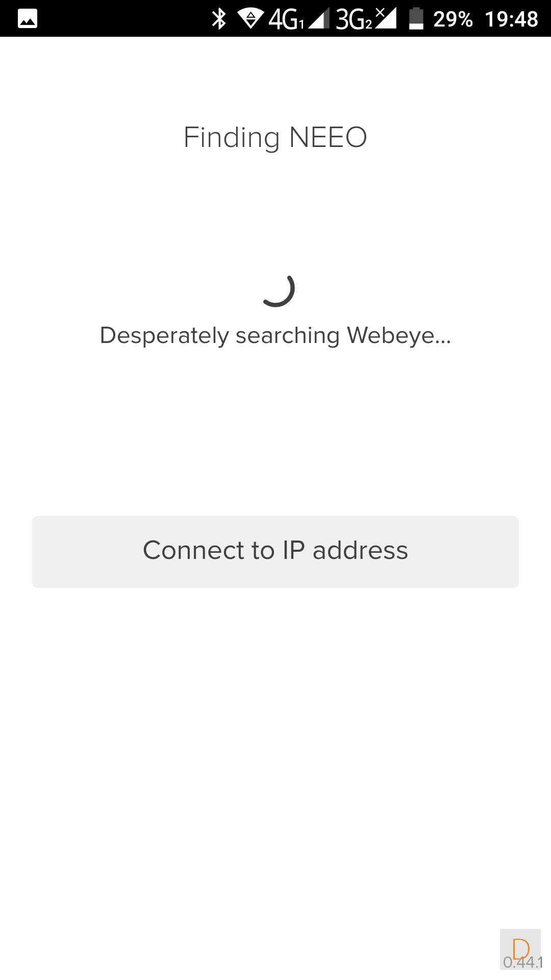Tap the picture notification icon in status bar
Viewport: 551px width, 980px height.
click(x=28, y=19)
